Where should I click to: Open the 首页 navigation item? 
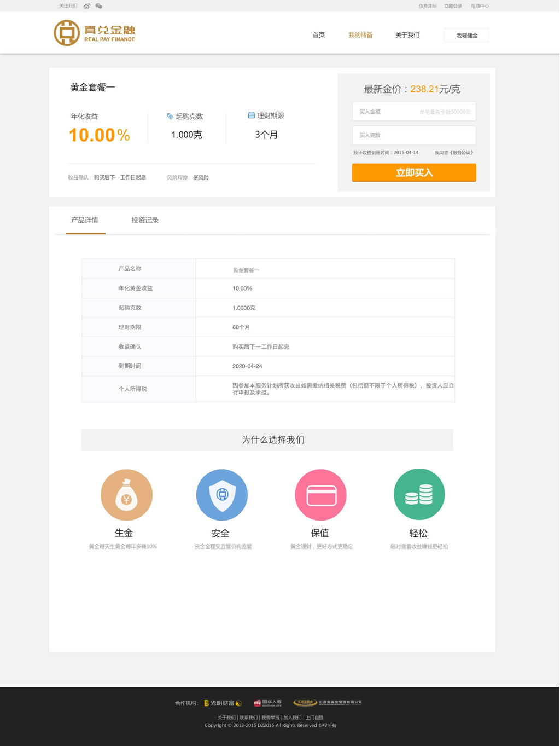pyautogui.click(x=319, y=35)
